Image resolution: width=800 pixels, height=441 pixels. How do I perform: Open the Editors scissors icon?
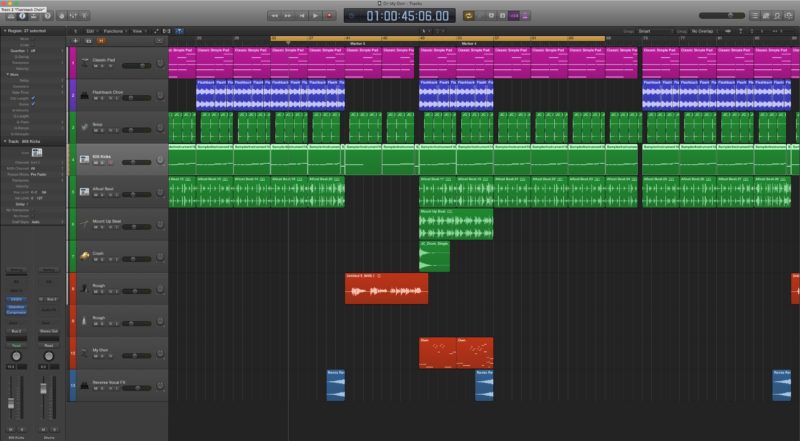pos(84,16)
